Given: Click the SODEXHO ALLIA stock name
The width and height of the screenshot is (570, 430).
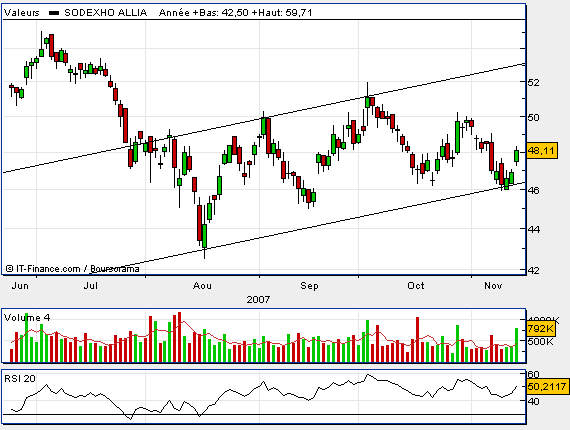Looking at the screenshot, I should tap(105, 13).
